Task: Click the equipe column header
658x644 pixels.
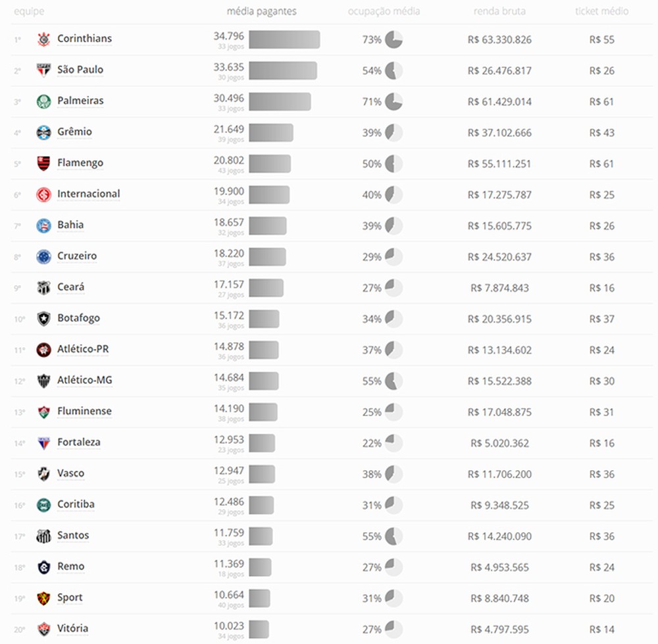Action: click(29, 11)
